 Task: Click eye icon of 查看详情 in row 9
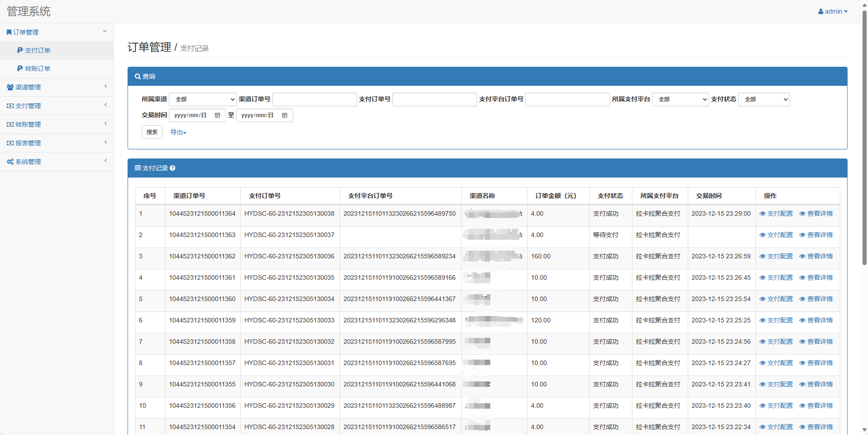pyautogui.click(x=802, y=384)
